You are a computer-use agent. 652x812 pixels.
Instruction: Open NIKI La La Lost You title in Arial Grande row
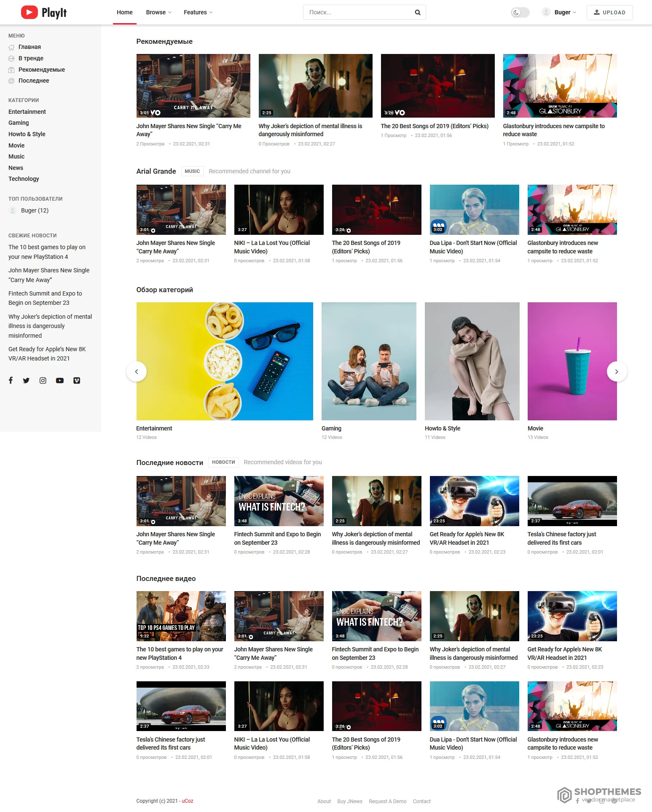(272, 247)
